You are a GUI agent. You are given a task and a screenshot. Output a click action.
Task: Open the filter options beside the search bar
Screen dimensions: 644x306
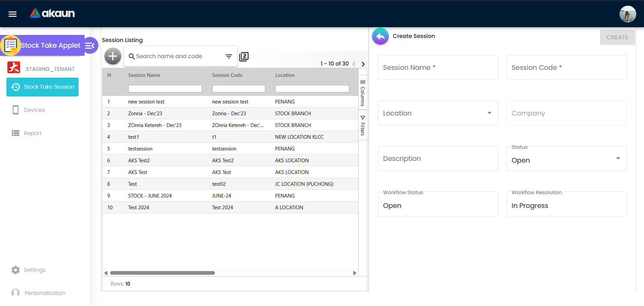229,56
